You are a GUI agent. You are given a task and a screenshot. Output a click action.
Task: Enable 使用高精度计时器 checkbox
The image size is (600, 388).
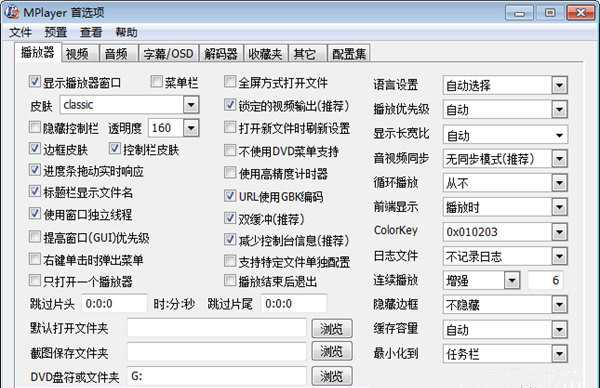pyautogui.click(x=230, y=173)
